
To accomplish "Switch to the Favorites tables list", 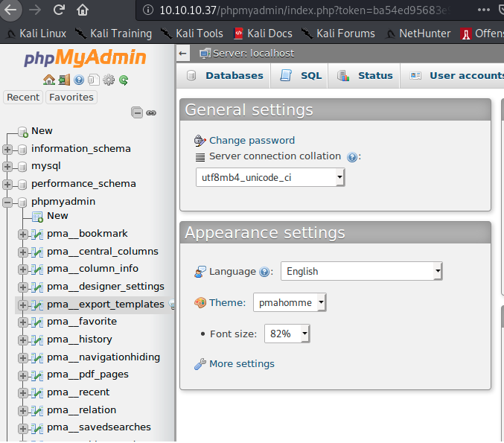I will (71, 97).
